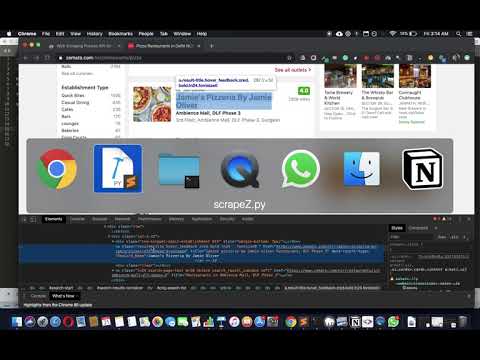Open the Connaught Clubhouse card
The image size is (480, 360).
point(415,93)
